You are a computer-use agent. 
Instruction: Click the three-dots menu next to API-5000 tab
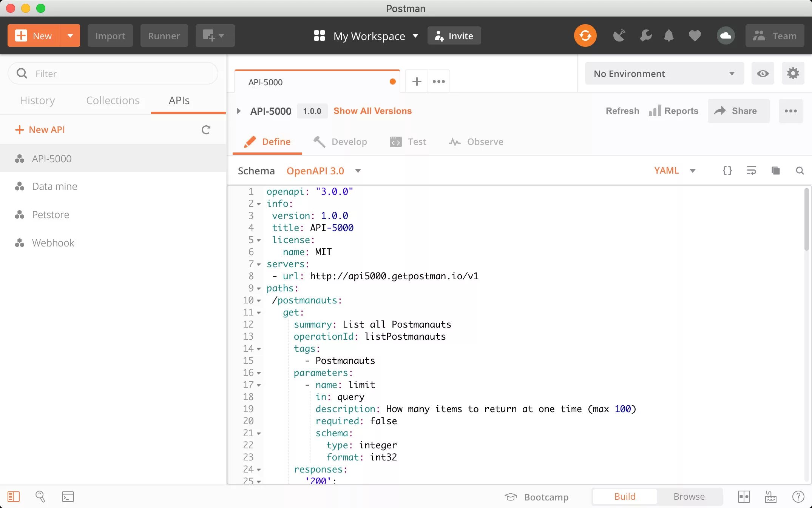[x=439, y=82]
